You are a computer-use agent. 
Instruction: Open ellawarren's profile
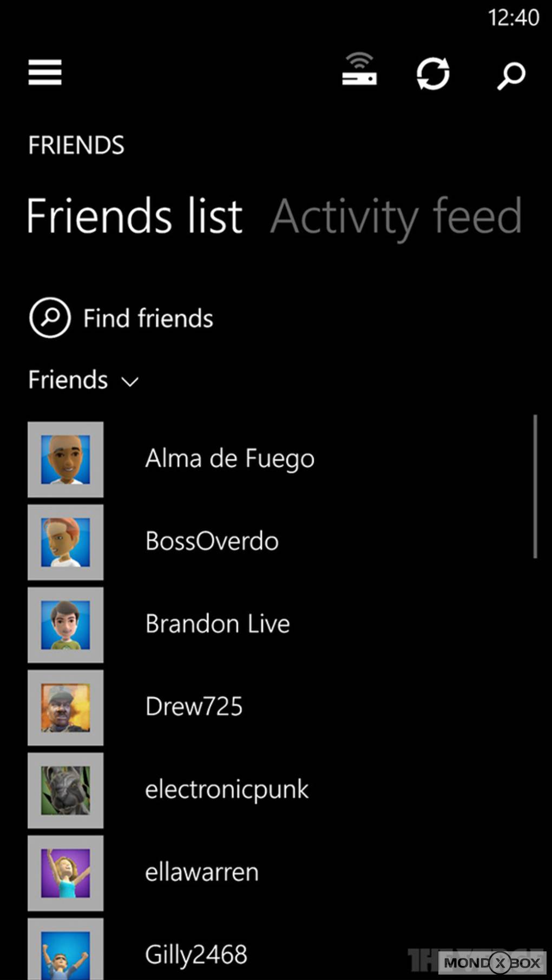point(202,872)
